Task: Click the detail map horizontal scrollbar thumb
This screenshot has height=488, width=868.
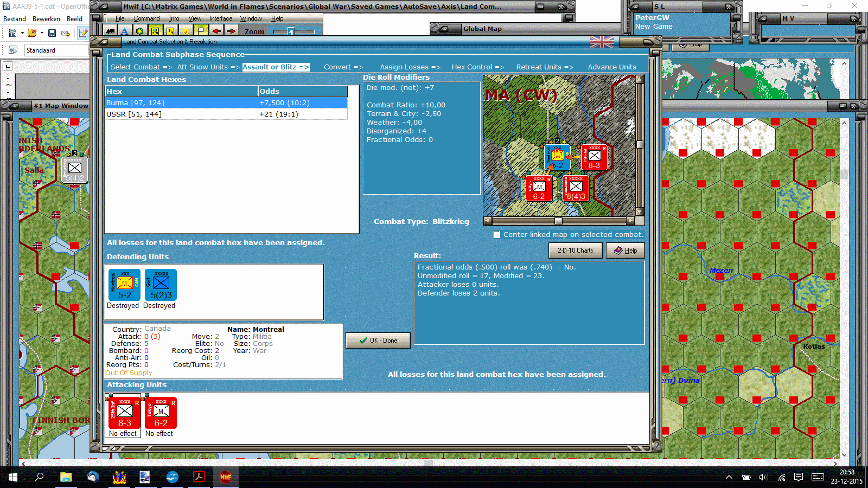Action: [x=558, y=221]
